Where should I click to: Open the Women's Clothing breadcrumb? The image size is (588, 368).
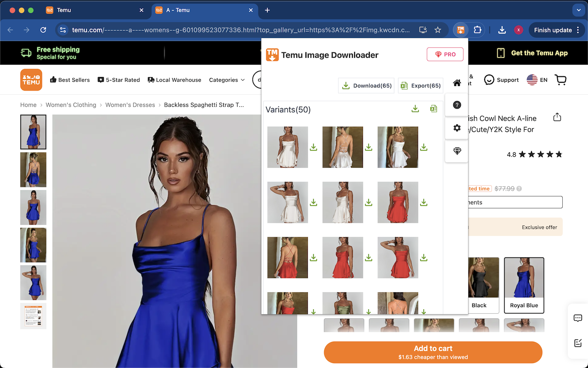tap(71, 105)
